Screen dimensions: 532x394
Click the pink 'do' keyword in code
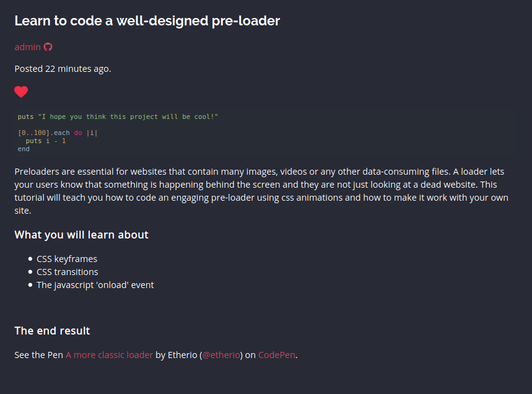click(78, 133)
